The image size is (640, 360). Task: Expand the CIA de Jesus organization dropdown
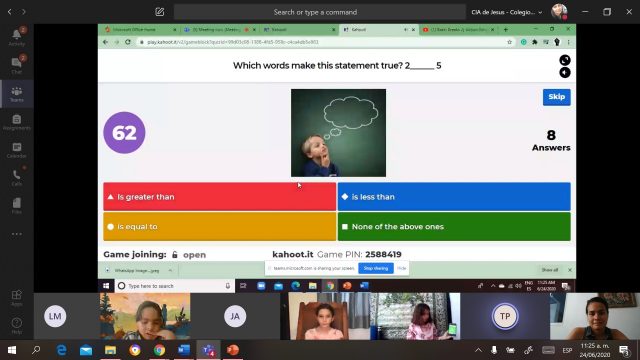[x=507, y=12]
